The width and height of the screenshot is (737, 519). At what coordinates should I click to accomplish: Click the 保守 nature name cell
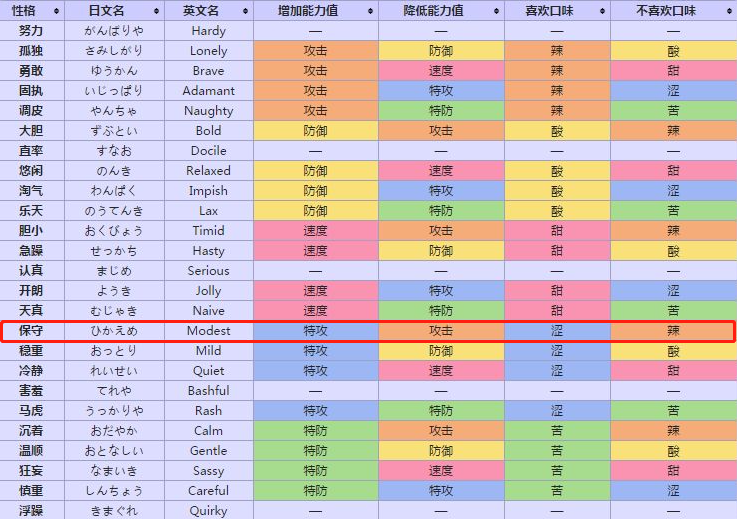click(32, 330)
